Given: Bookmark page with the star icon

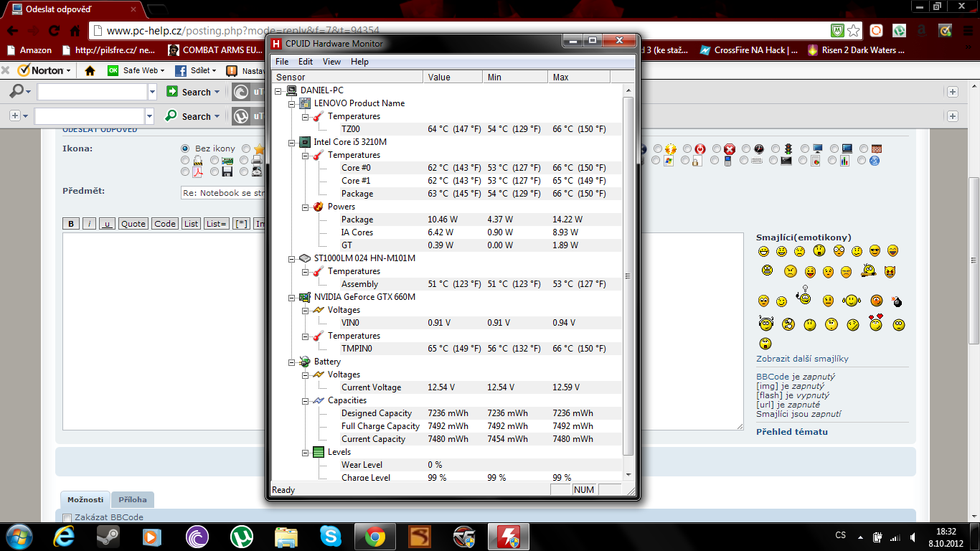Looking at the screenshot, I should (x=853, y=31).
